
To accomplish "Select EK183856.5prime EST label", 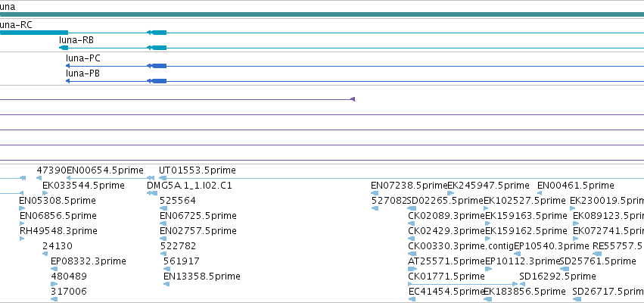I will click(x=524, y=292).
